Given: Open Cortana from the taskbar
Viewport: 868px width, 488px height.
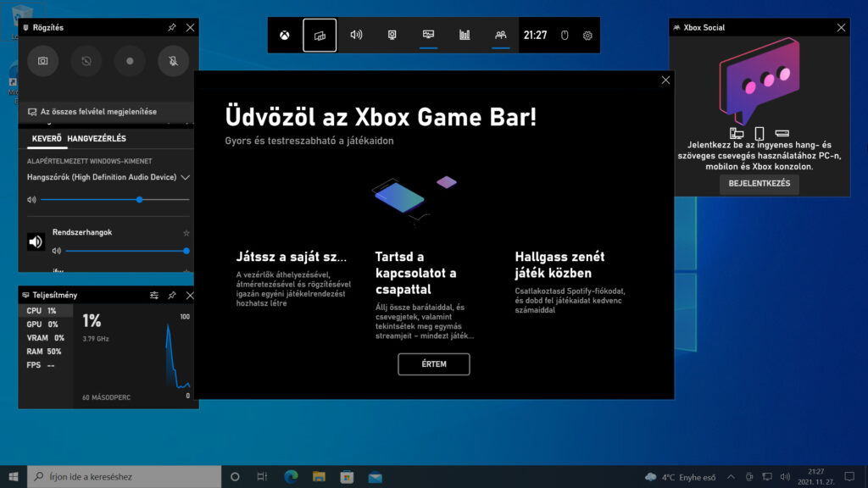Looking at the screenshot, I should click(x=235, y=476).
